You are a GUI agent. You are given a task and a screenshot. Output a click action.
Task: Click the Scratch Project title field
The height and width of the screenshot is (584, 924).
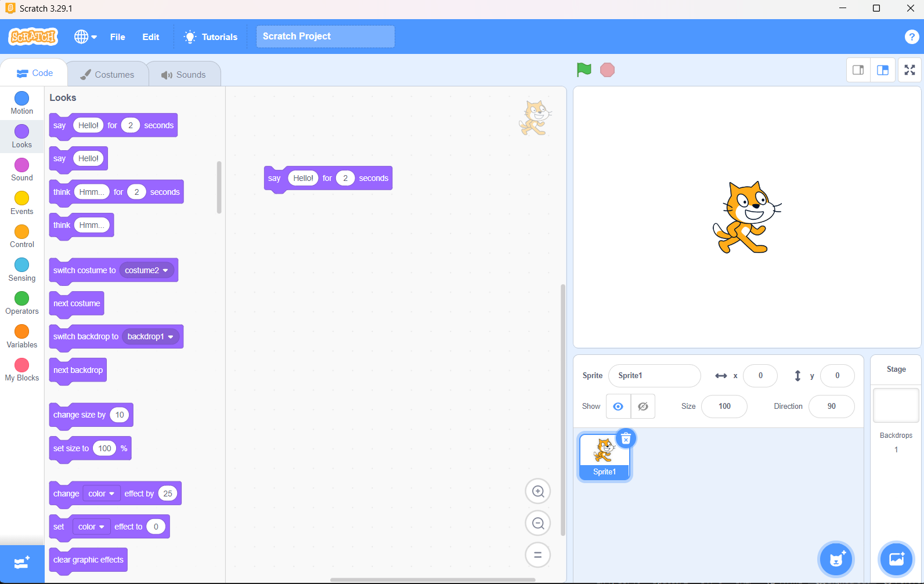click(325, 37)
